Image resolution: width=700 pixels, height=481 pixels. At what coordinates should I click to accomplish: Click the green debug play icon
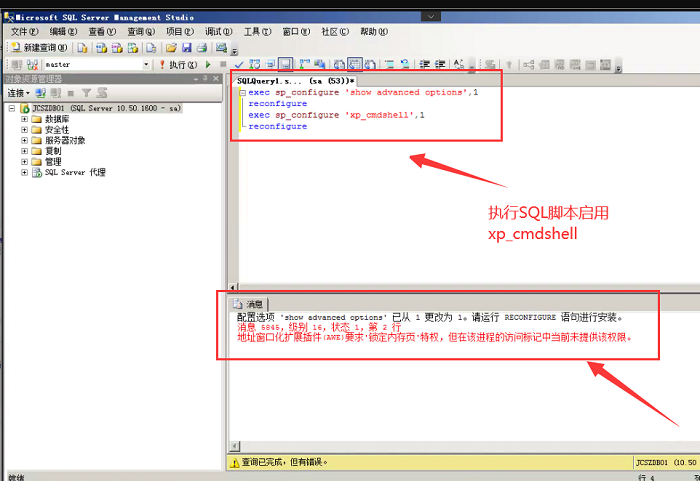(208, 64)
